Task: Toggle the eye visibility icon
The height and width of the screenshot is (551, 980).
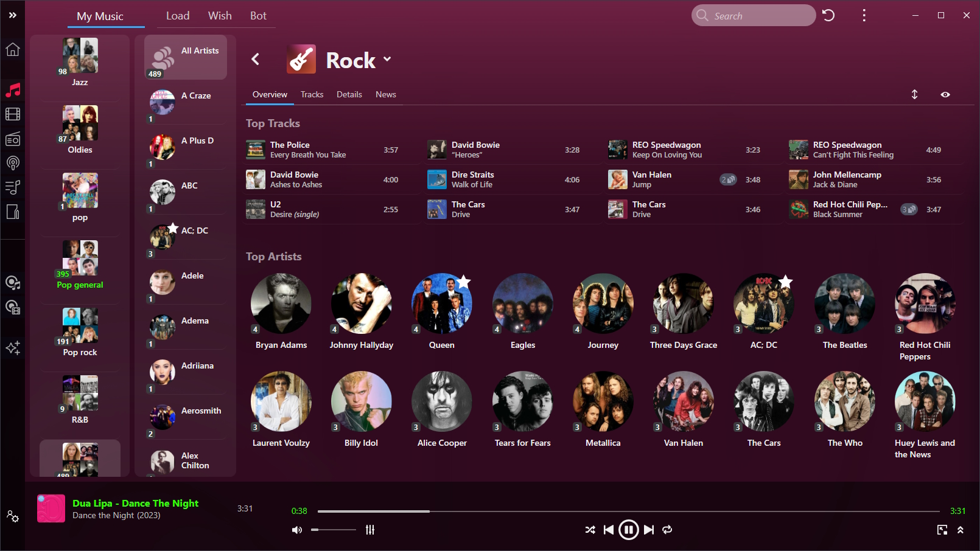Action: 945,94
